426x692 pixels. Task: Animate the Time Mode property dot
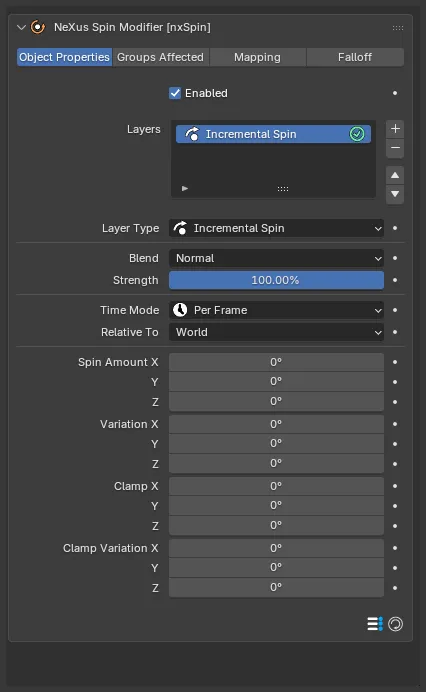pyautogui.click(x=395, y=310)
